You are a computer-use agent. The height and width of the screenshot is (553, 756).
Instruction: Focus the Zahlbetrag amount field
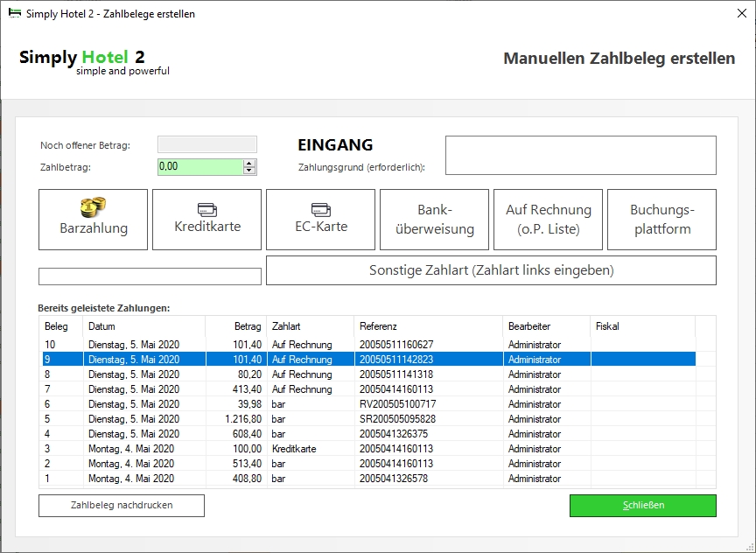point(200,167)
